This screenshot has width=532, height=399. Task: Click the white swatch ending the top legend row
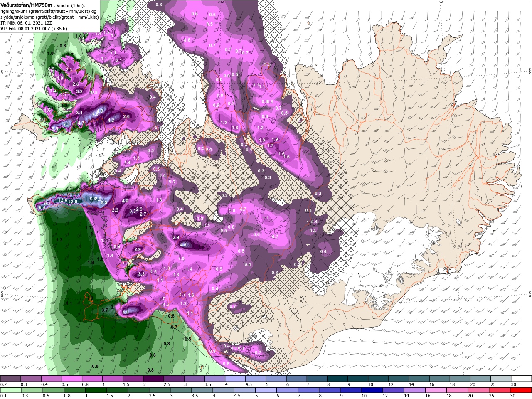(x=521, y=379)
